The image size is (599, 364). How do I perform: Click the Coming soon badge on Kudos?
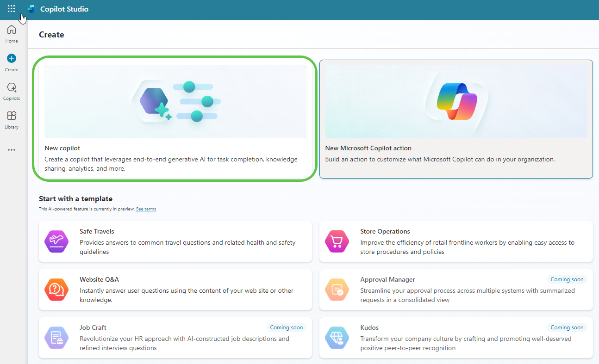(x=567, y=327)
